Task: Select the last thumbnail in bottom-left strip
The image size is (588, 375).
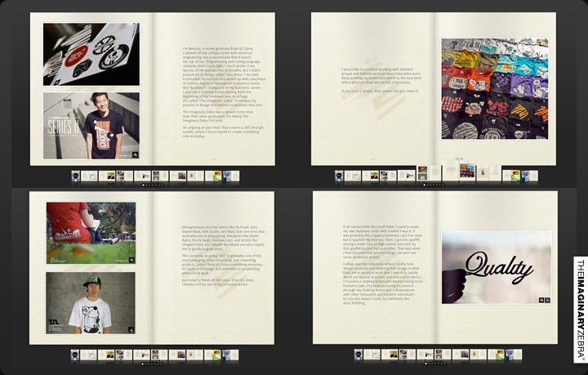Action: click(228, 355)
